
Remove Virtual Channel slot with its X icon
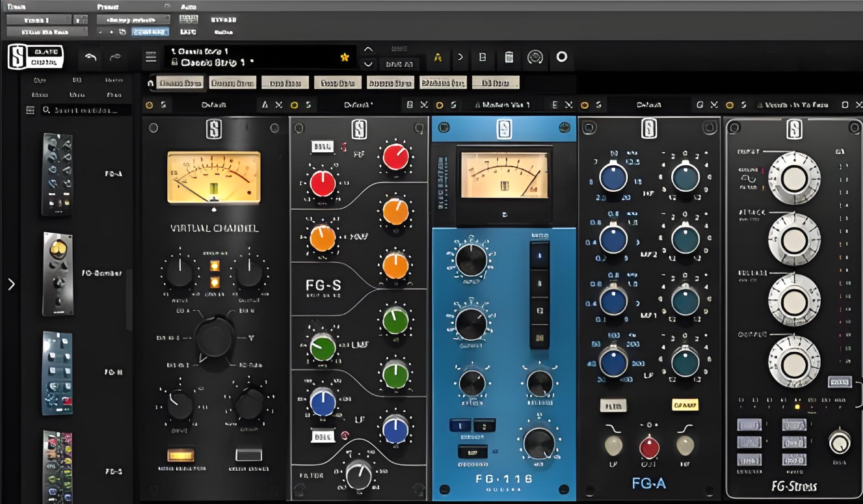[x=278, y=105]
